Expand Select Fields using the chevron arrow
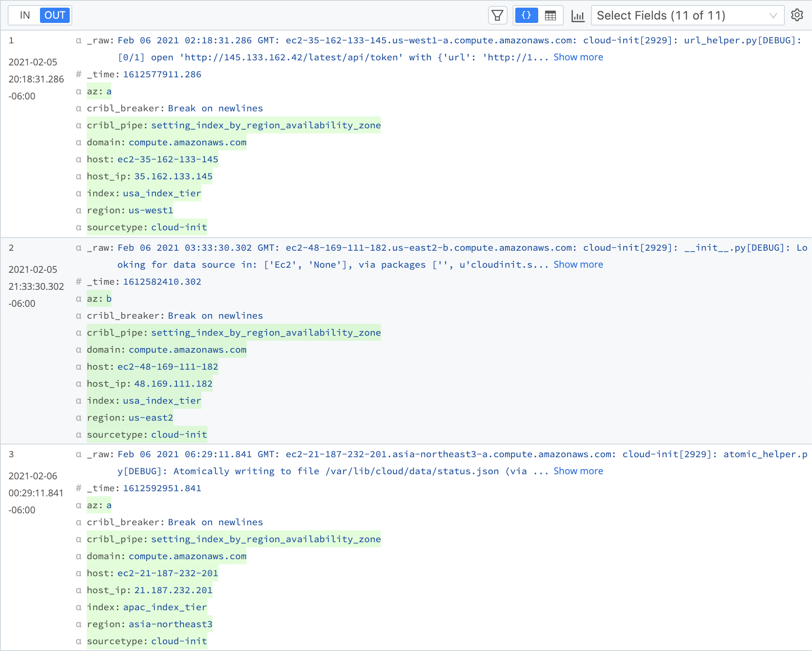812x651 pixels. coord(773,16)
